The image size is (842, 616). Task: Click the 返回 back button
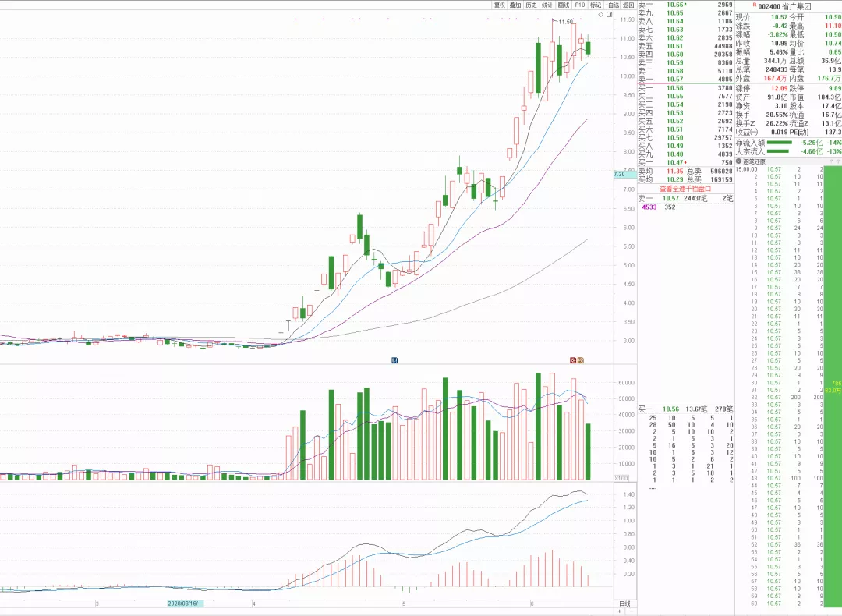[628, 5]
